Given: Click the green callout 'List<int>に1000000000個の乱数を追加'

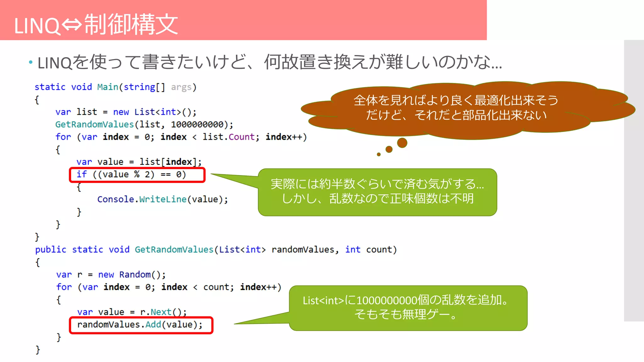Looking at the screenshot, I should 408,308.
